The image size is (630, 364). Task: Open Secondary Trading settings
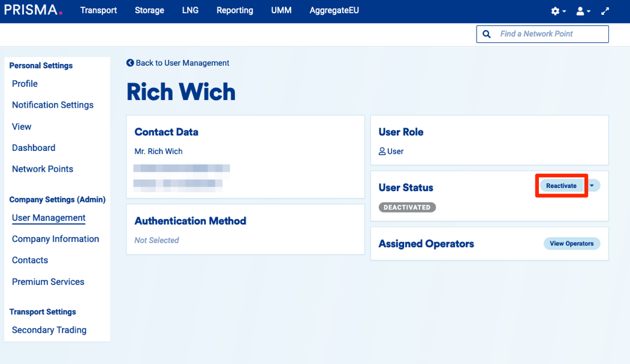tap(49, 330)
